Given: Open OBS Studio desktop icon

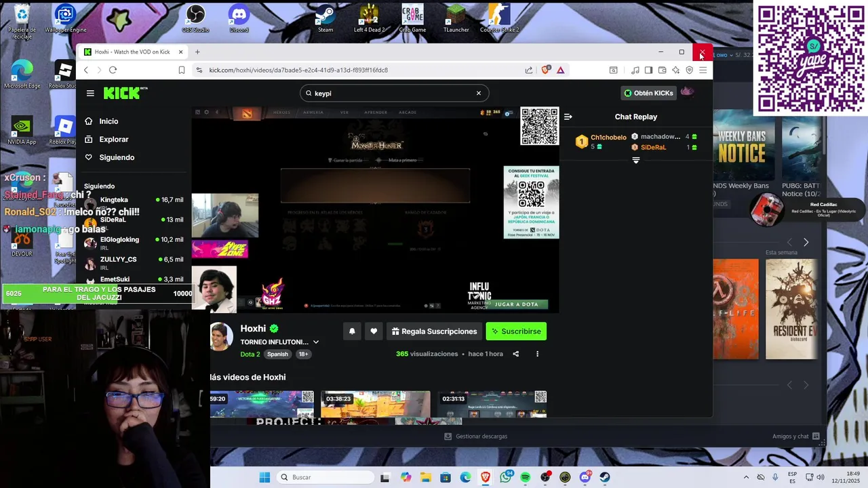Looking at the screenshot, I should (x=195, y=18).
